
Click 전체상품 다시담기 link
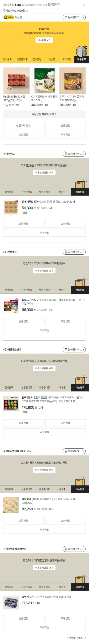pyautogui.click(x=76, y=638)
